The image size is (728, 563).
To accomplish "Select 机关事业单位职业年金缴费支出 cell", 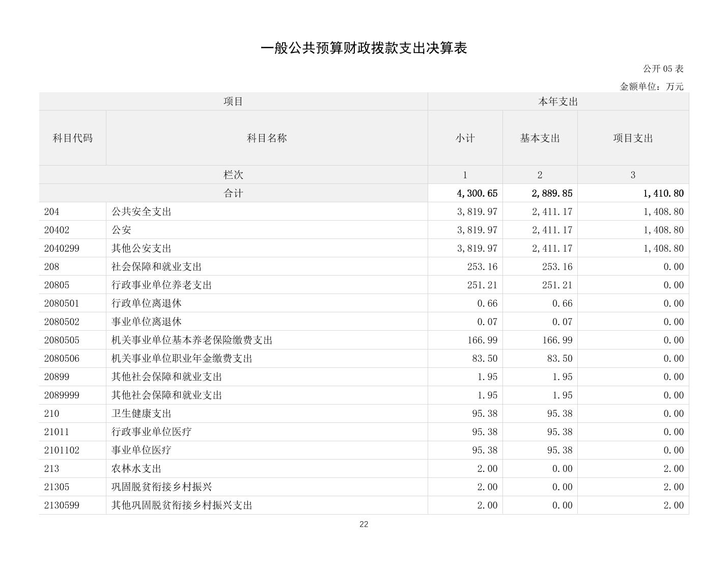I will (x=267, y=358).
